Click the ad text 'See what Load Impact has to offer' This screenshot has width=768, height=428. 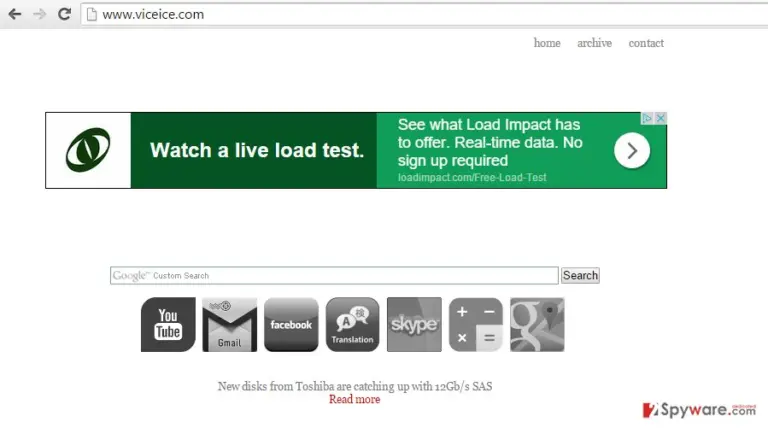tap(490, 143)
